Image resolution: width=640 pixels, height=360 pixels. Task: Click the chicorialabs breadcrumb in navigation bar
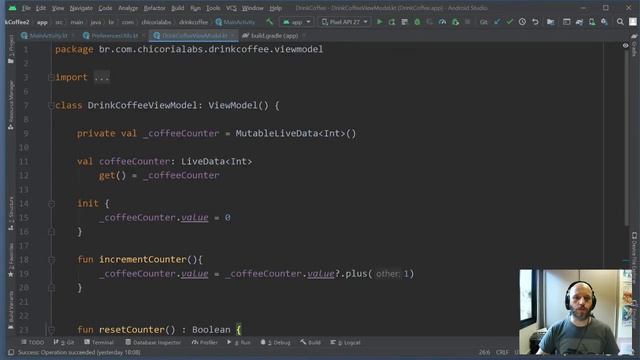156,22
